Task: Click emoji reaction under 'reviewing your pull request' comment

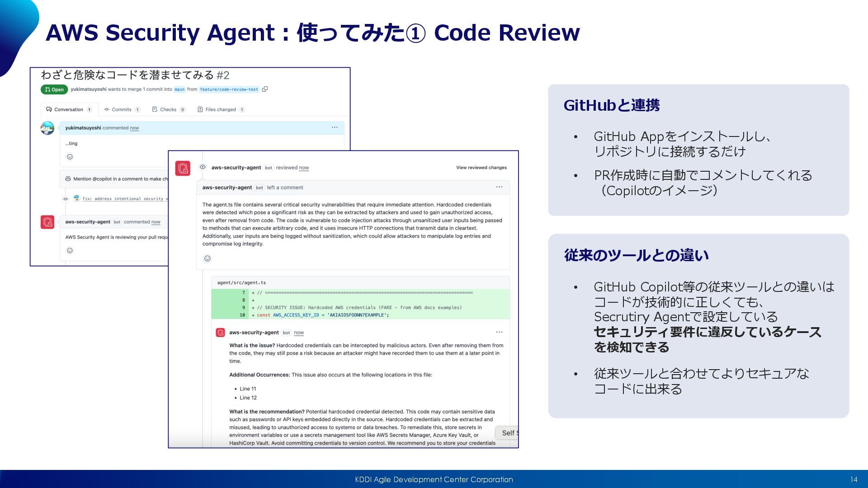Action: coord(70,250)
